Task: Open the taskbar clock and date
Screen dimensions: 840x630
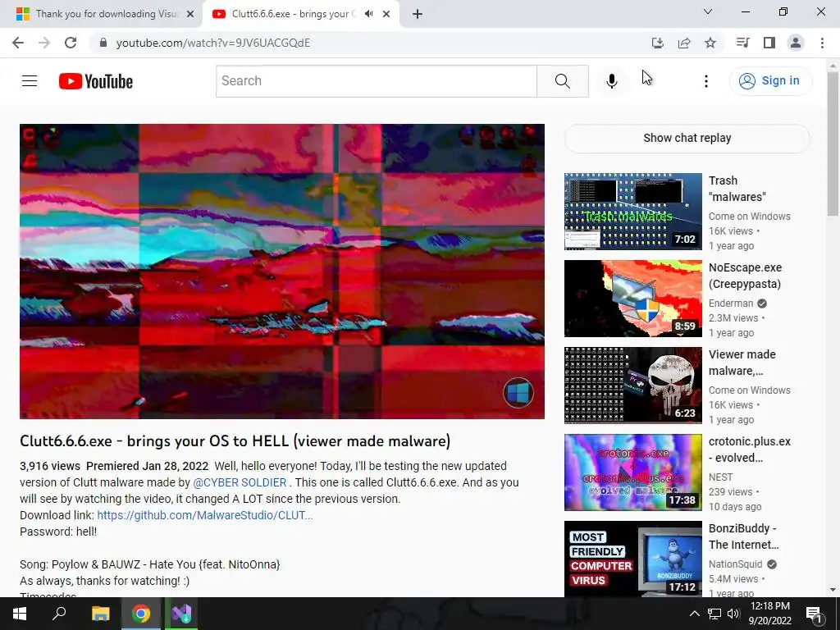Action: 770,614
